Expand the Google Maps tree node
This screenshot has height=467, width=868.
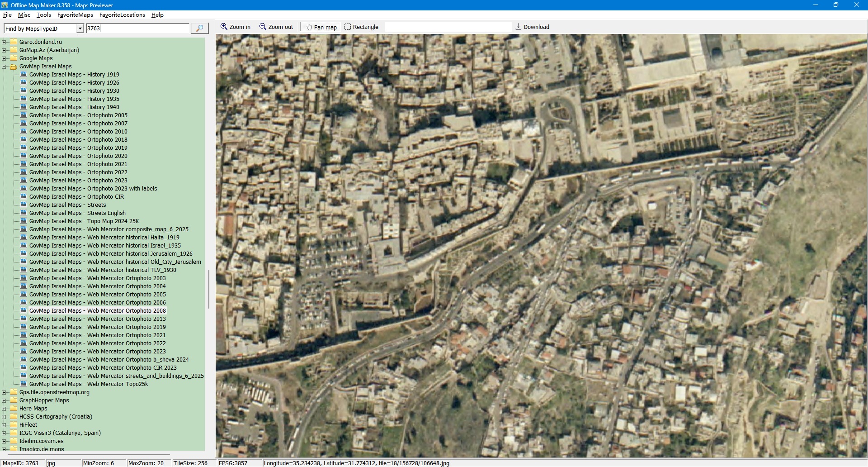pyautogui.click(x=4, y=58)
